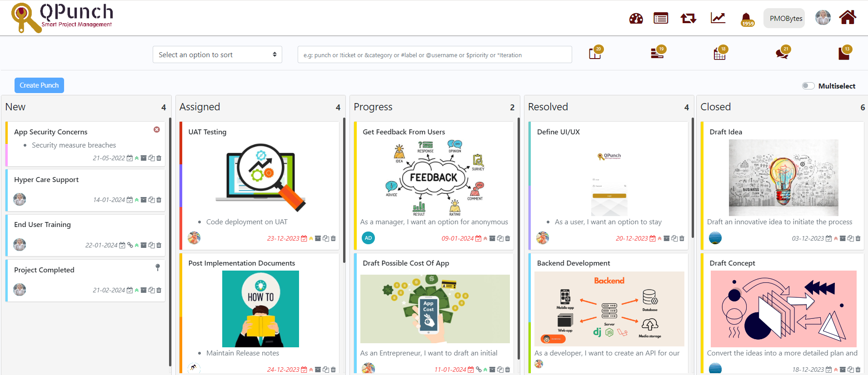This screenshot has height=375, width=868.
Task: Open the chat icon with 21 badge
Action: [782, 54]
